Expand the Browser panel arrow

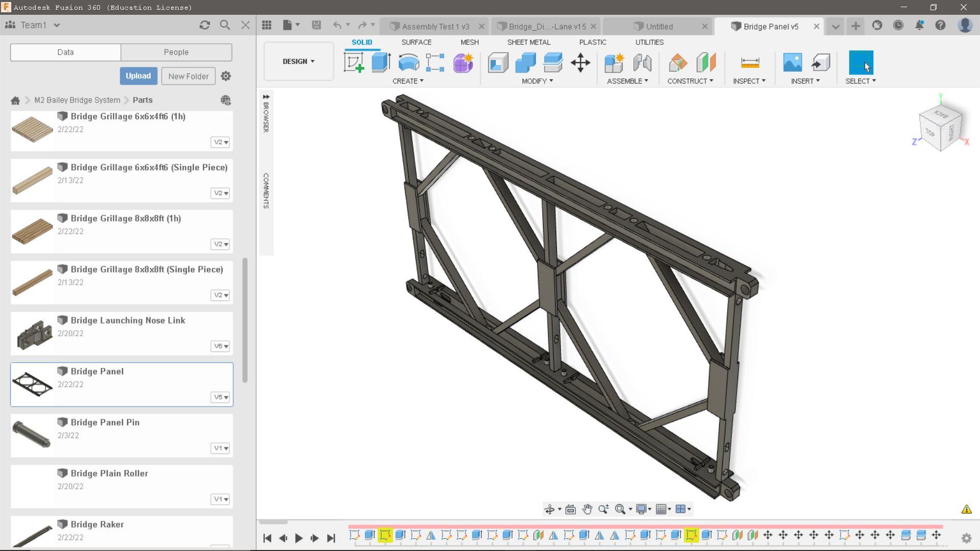(x=266, y=96)
